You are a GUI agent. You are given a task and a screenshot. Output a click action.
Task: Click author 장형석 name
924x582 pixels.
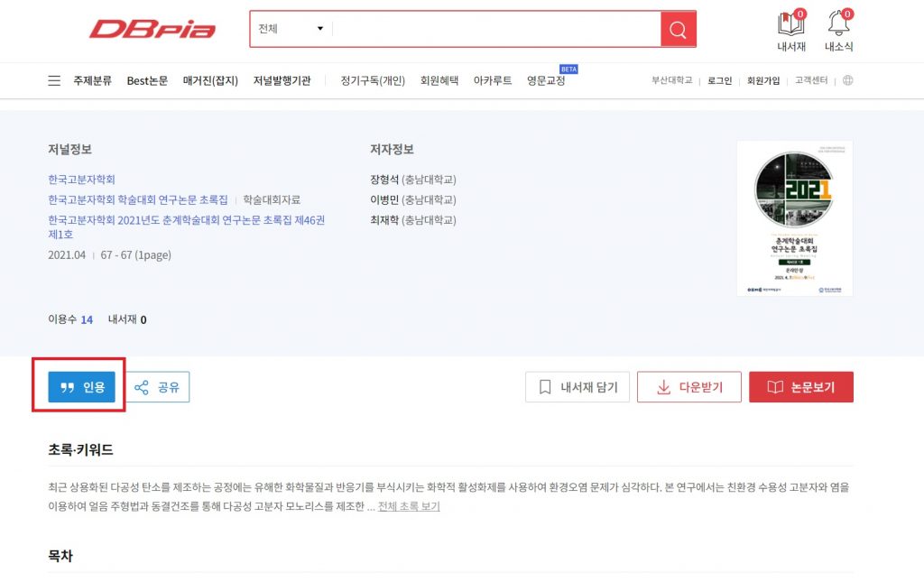384,180
